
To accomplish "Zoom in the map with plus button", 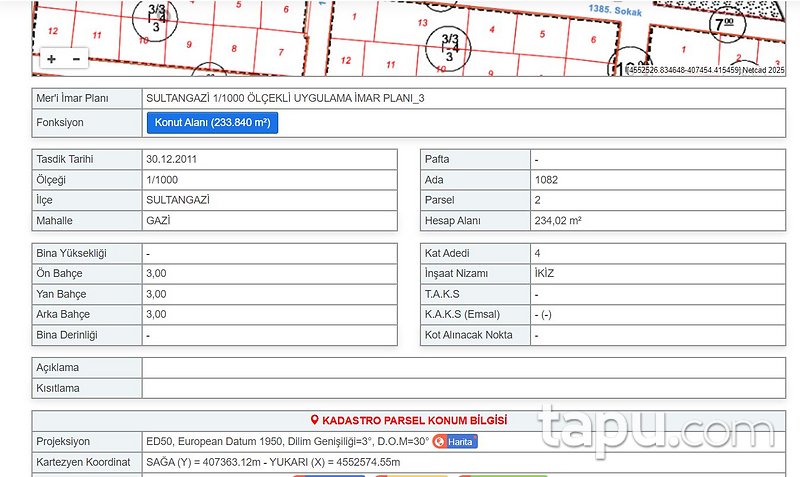I will (x=52, y=59).
